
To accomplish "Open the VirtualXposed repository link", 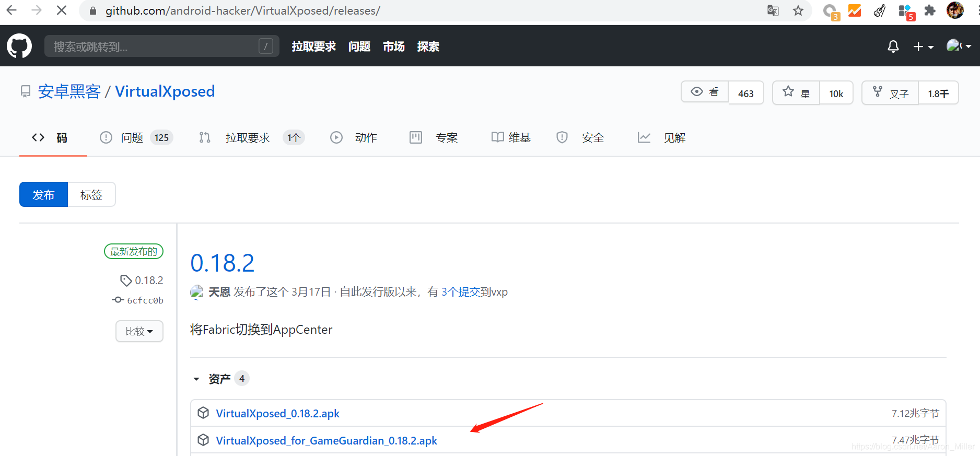I will [x=165, y=91].
